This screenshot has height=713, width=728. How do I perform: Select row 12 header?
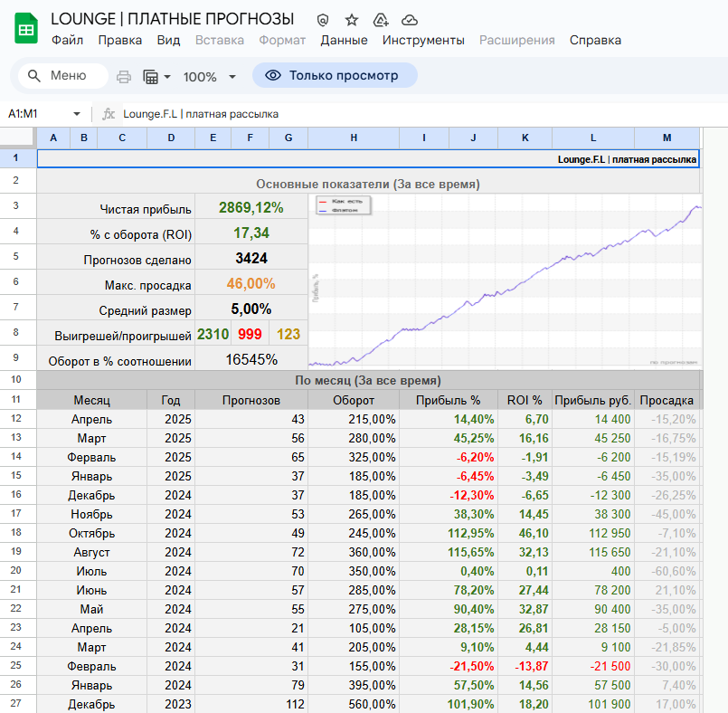[x=17, y=419]
